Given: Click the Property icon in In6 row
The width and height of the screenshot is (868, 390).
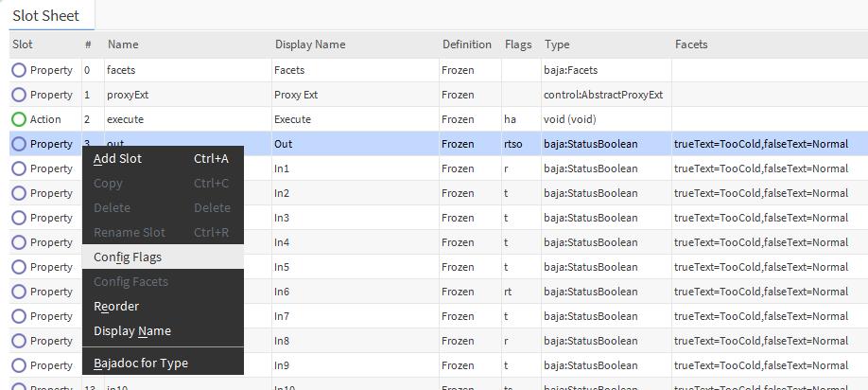Looking at the screenshot, I should coord(19,292).
